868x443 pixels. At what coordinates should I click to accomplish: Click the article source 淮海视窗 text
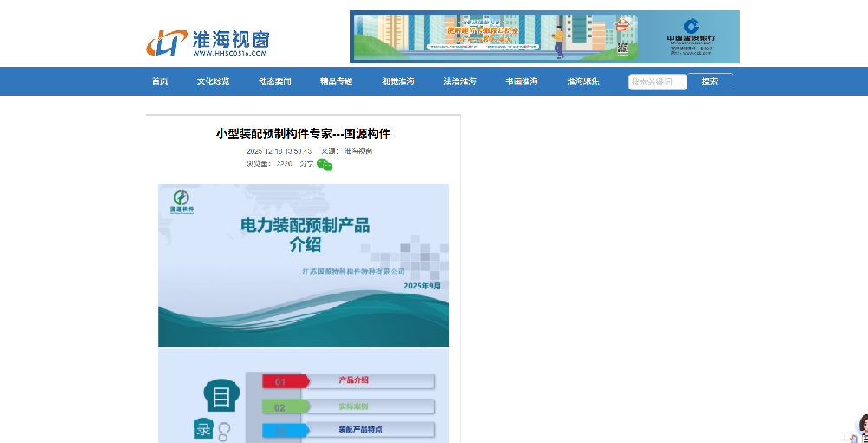pos(358,150)
